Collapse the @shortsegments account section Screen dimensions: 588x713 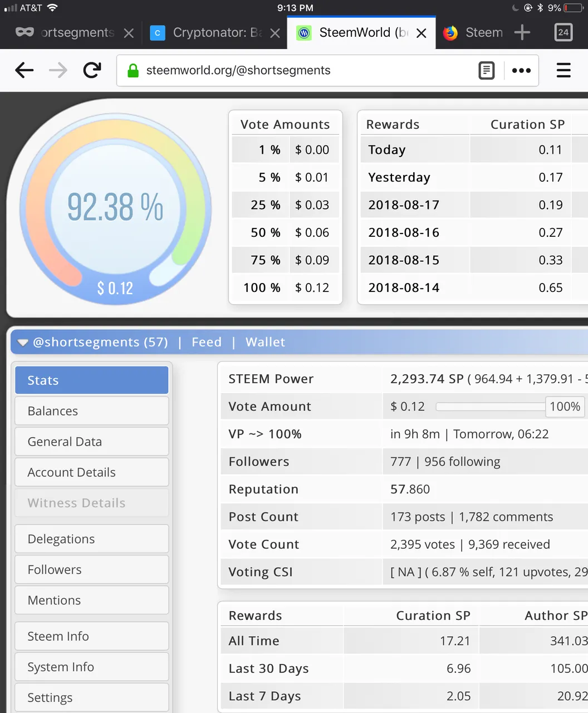23,343
